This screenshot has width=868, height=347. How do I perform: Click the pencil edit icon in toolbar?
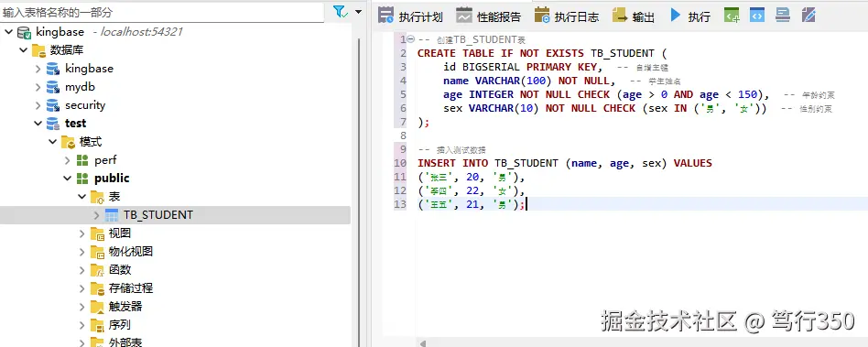point(808,15)
